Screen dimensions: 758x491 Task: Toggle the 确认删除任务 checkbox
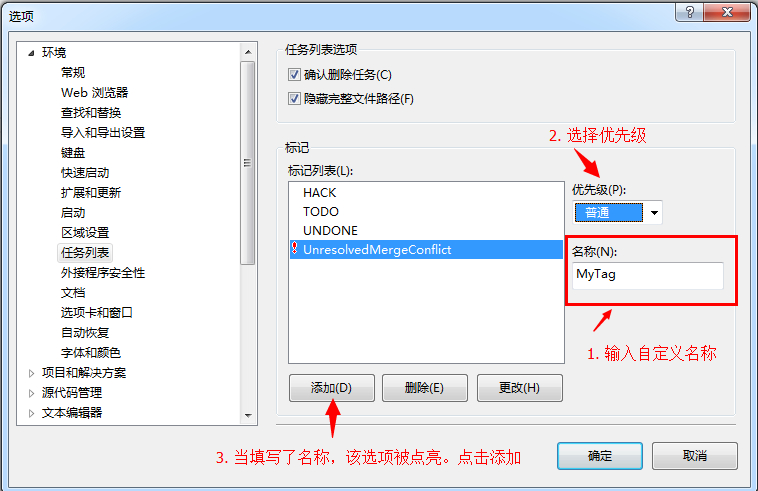click(294, 74)
